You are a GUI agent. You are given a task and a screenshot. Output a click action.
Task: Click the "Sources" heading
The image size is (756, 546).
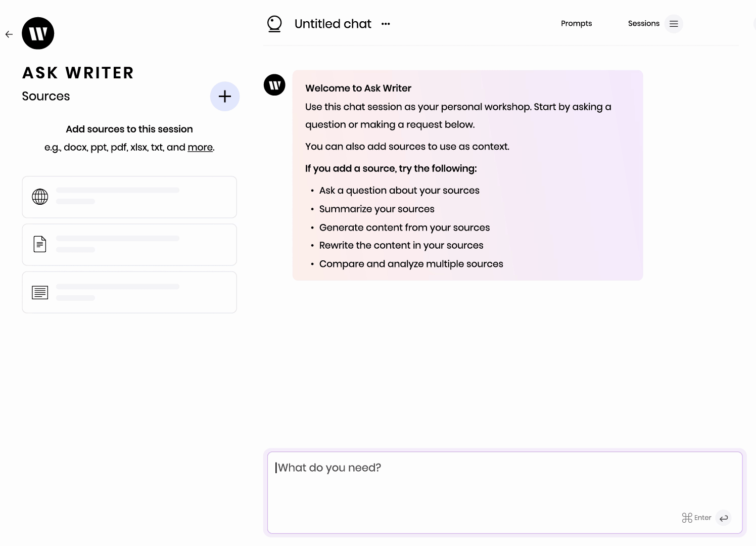pyautogui.click(x=46, y=96)
